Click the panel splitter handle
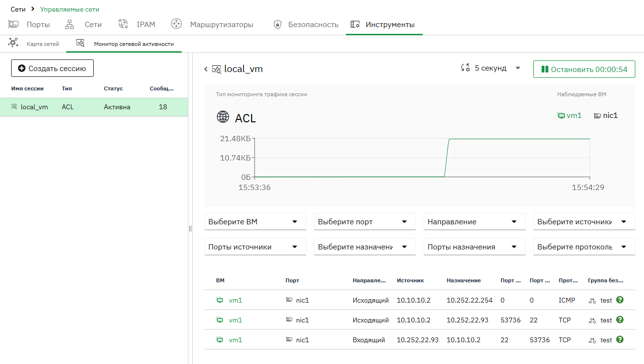 click(x=190, y=229)
